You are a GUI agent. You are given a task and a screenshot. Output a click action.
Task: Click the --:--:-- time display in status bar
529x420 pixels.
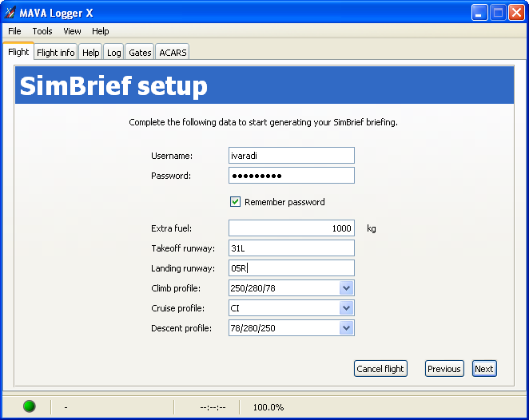click(x=213, y=407)
